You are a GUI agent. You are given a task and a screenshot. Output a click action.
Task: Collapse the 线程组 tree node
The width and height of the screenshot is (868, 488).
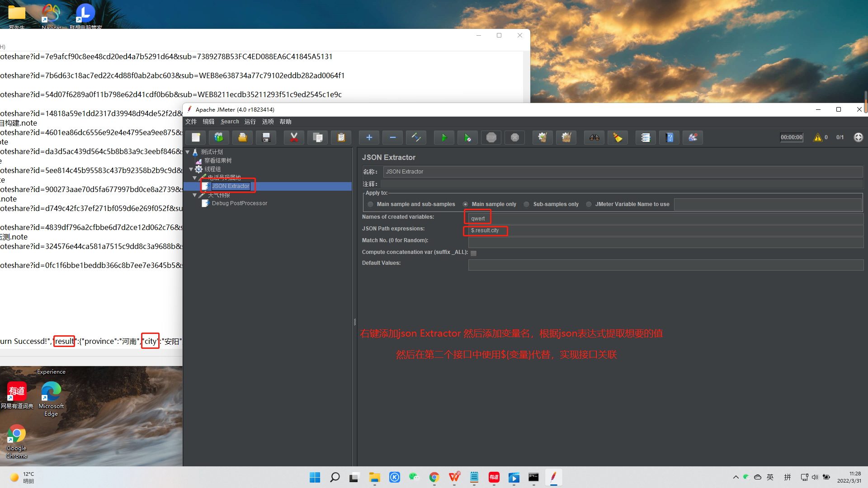pos(191,169)
